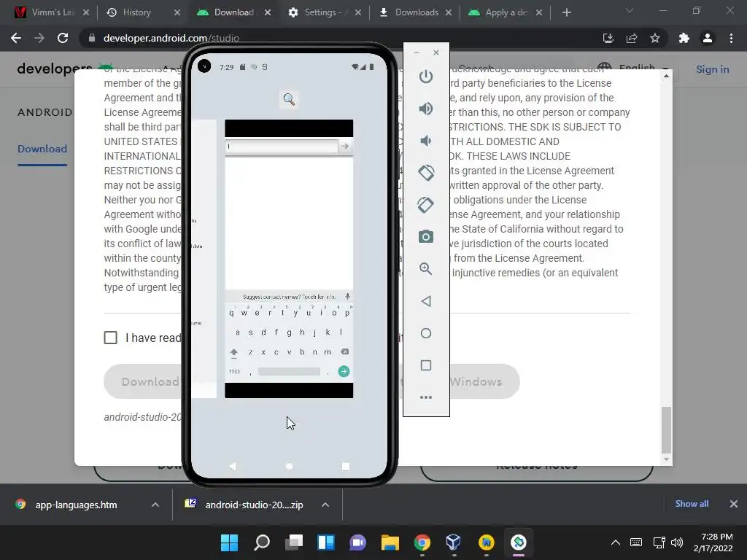Open File Explorer from taskbar
This screenshot has height=560, width=747.
390,542
